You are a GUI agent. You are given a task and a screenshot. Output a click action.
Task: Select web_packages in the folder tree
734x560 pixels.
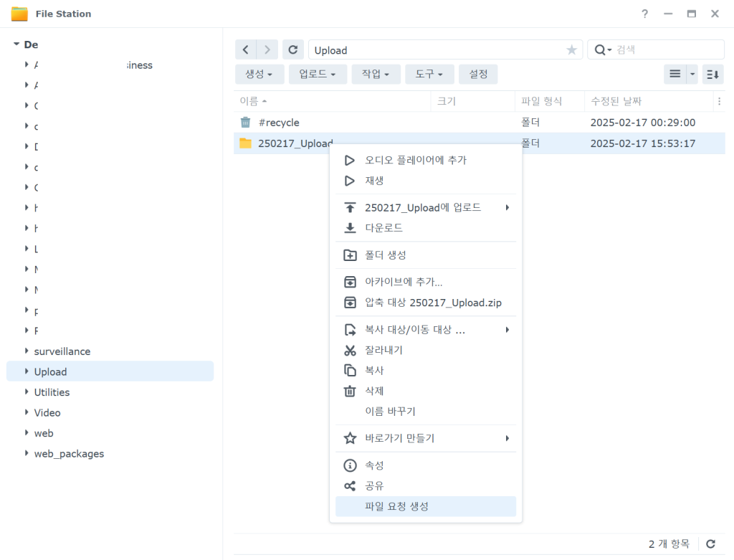pos(70,454)
